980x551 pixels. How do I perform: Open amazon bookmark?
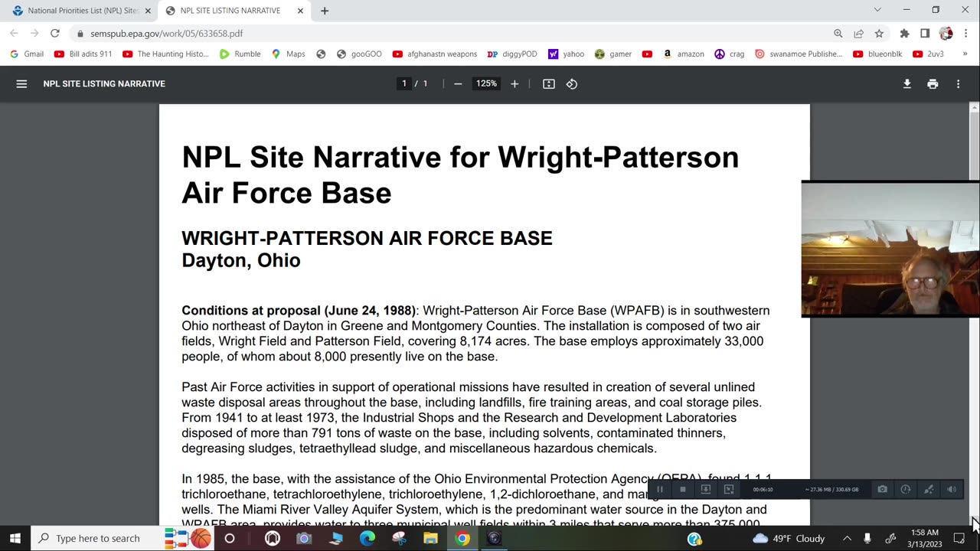(x=683, y=54)
